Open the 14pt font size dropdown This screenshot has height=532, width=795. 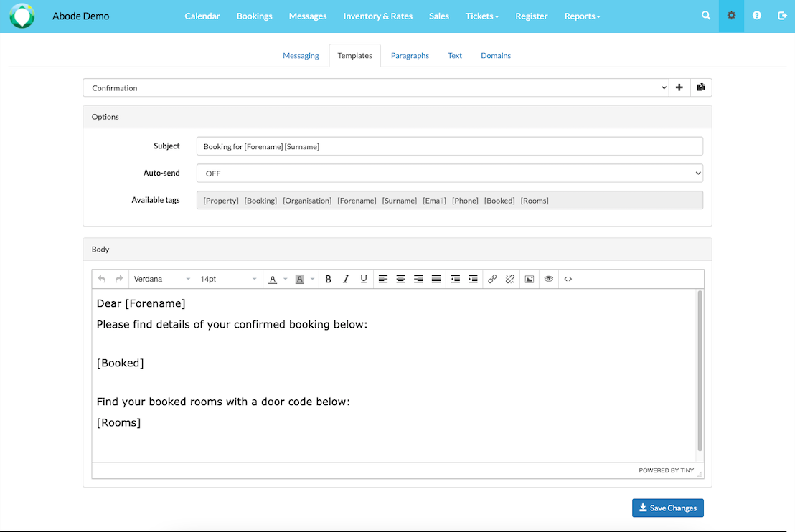(228, 279)
